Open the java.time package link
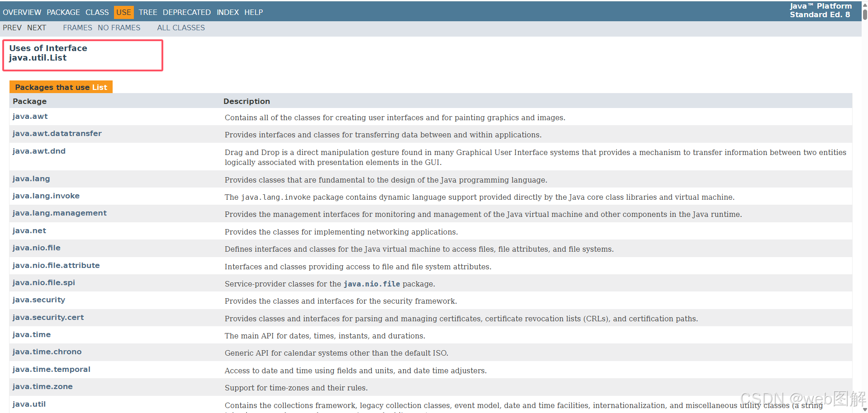Viewport: 868px width, 413px height. pos(31,334)
